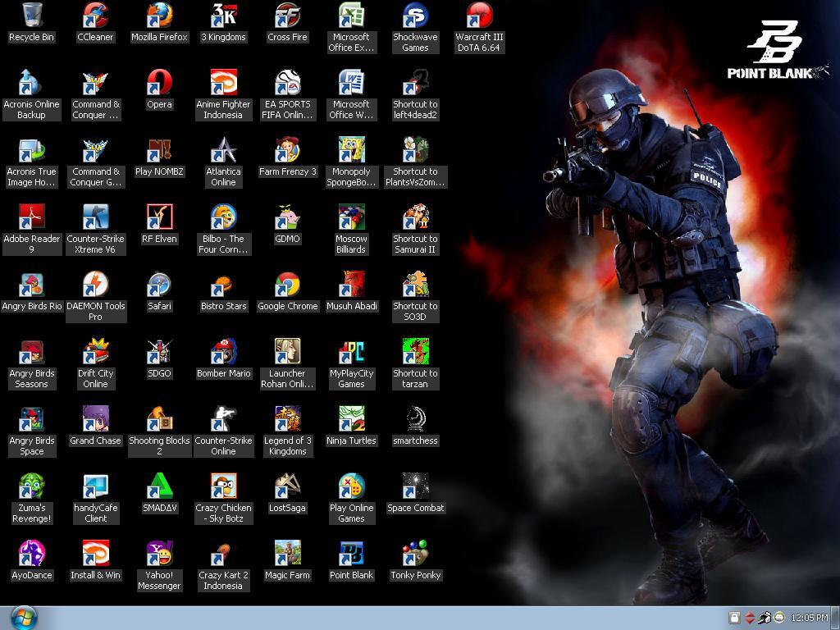Open the Windows Start button
Screen dimensions: 840x630
[x=24, y=619]
